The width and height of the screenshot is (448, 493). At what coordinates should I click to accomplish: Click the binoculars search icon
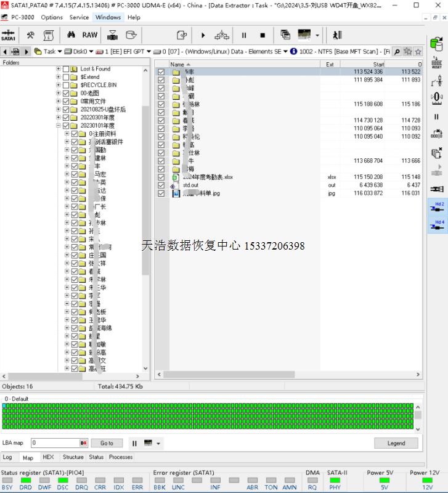pyautogui.click(x=71, y=35)
